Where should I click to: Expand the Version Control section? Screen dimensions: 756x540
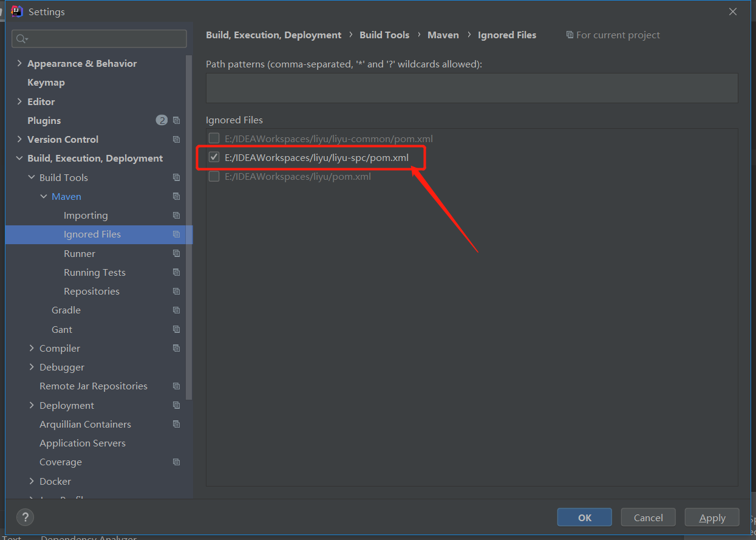[x=19, y=139]
